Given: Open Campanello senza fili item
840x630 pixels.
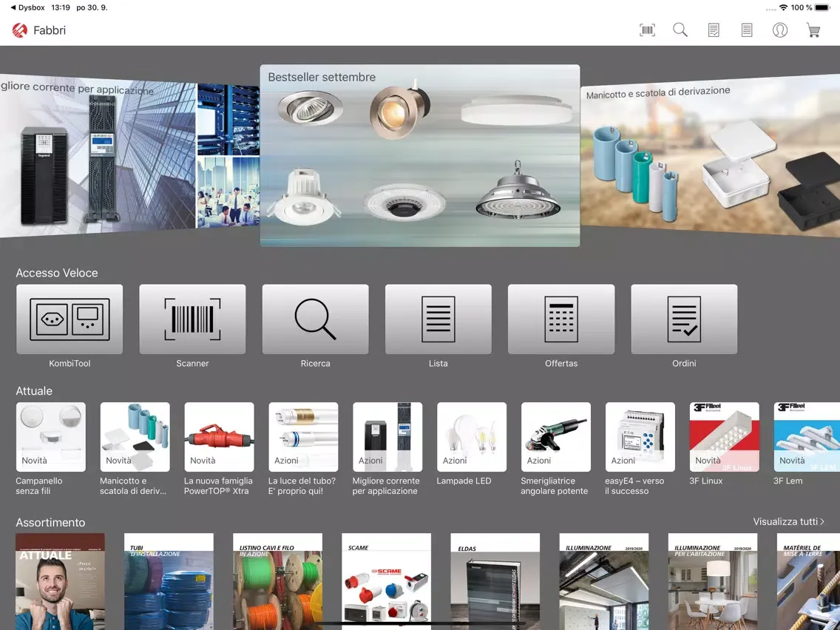Looking at the screenshot, I should click(51, 437).
